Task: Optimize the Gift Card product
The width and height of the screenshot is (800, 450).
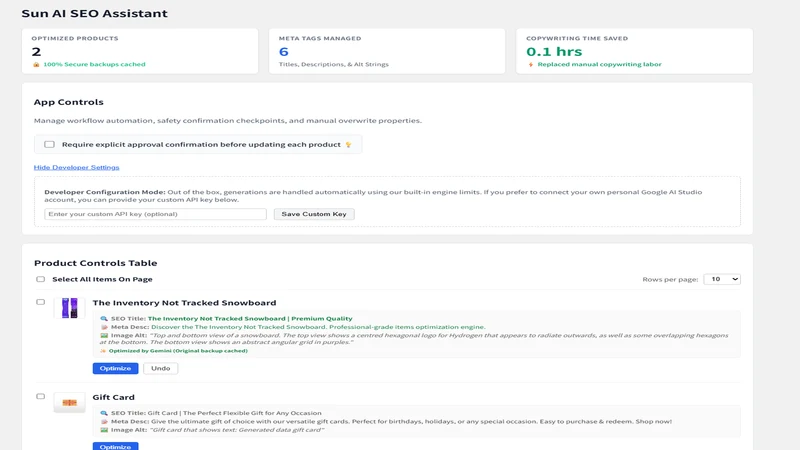Action: (x=115, y=446)
